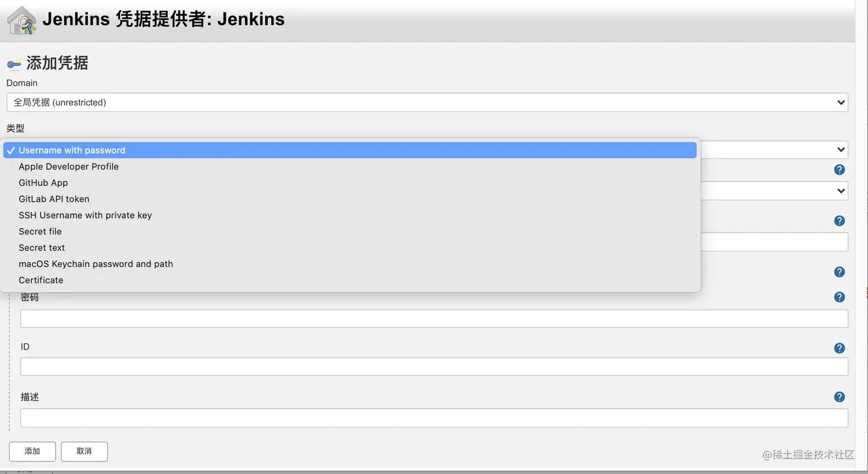Click the Jenkins credentials provider home icon
Screen dimensions: 868x474
coord(22,21)
